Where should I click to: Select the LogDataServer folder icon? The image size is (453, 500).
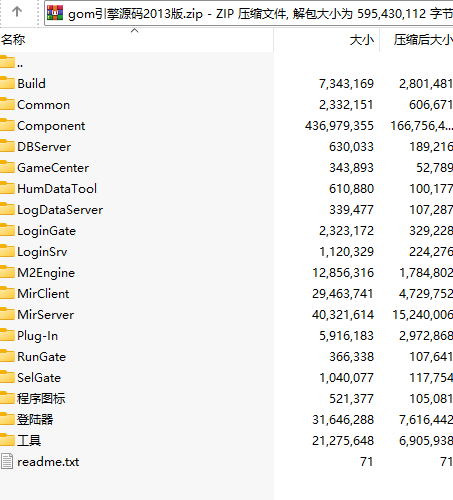[x=7, y=209]
